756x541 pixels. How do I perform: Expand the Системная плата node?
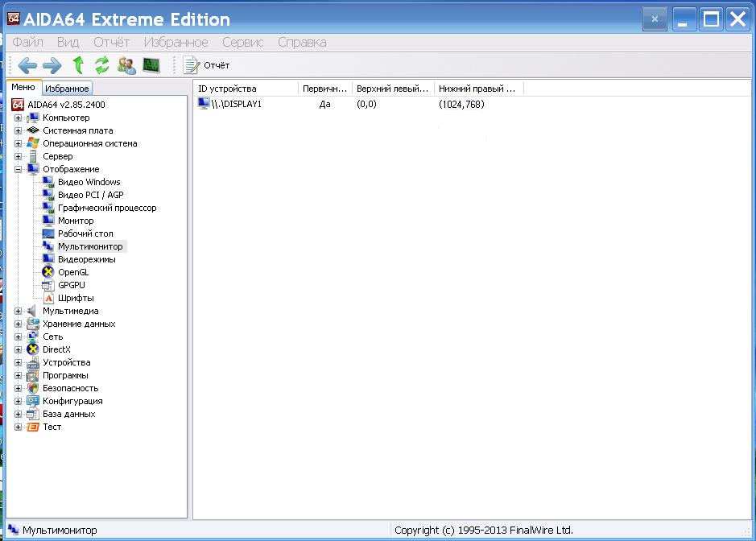pyautogui.click(x=18, y=130)
